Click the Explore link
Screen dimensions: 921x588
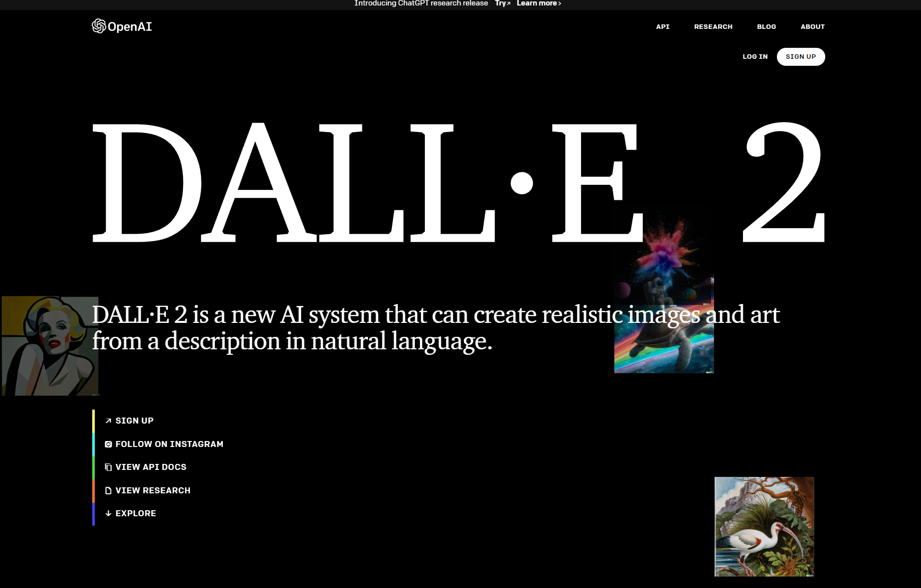[x=131, y=513]
